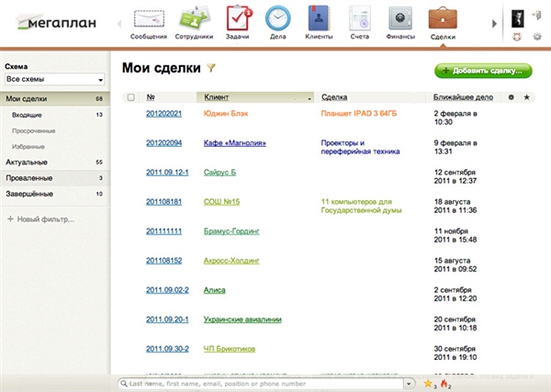Click the contact search input field
This screenshot has width=551, height=392.
[x=265, y=384]
